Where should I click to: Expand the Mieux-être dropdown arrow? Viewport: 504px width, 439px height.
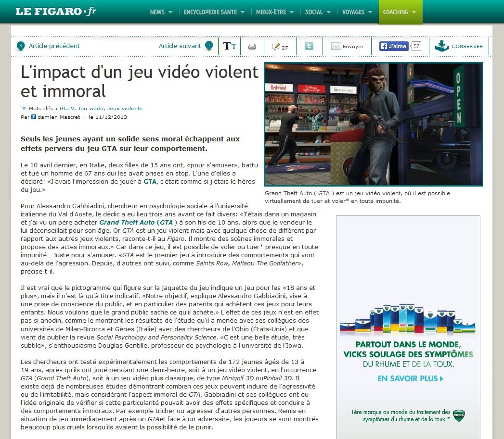tap(292, 12)
